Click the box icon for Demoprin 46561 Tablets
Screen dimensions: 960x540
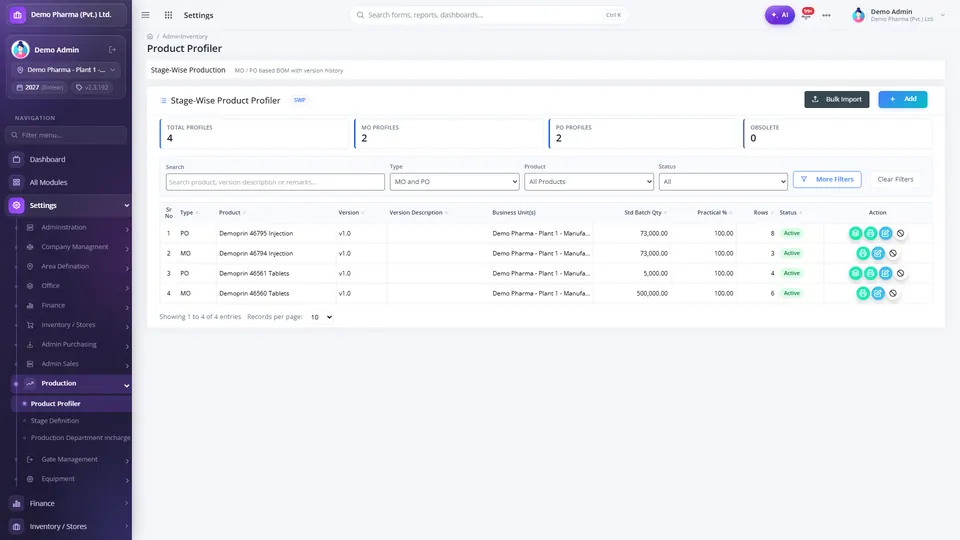(x=855, y=273)
